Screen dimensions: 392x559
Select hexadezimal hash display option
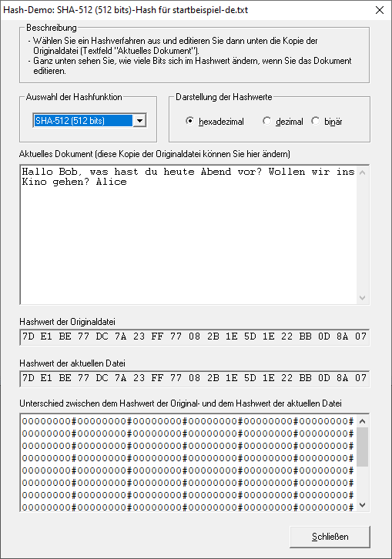(x=215, y=122)
